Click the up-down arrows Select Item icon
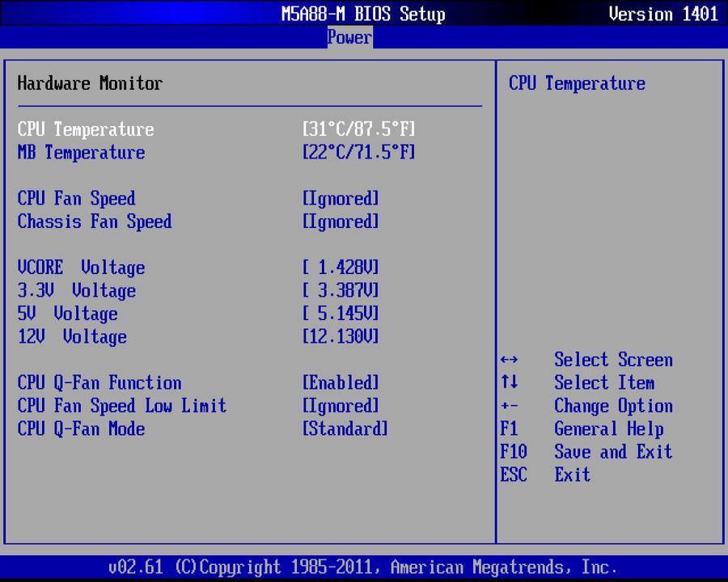This screenshot has height=582, width=728. coord(510,382)
